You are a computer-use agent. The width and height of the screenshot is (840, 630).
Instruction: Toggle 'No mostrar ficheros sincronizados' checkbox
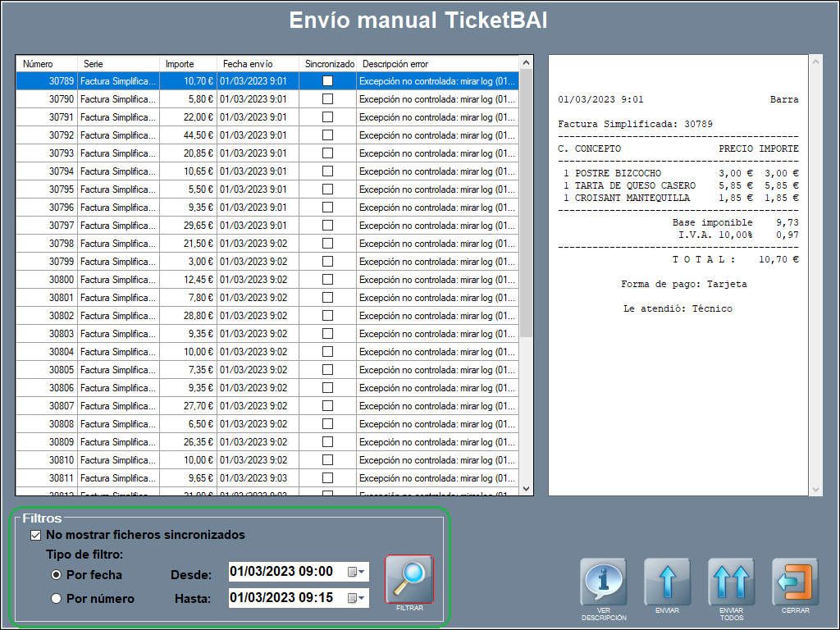[x=35, y=536]
